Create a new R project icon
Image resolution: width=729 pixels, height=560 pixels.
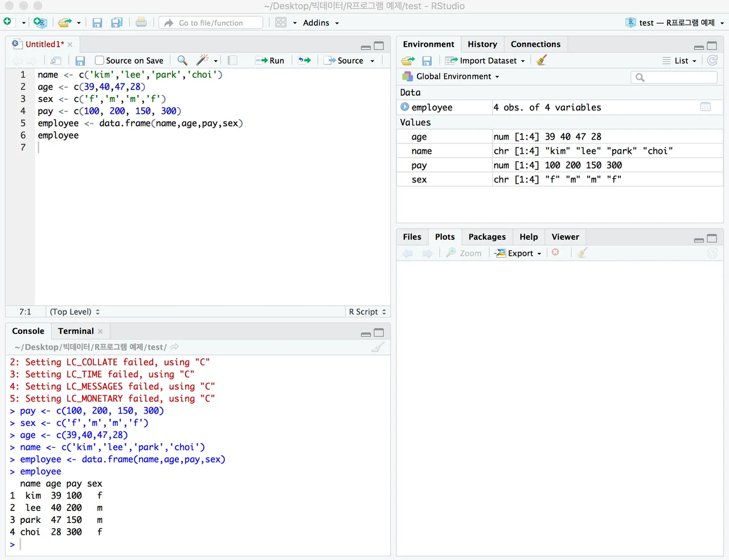click(x=40, y=22)
